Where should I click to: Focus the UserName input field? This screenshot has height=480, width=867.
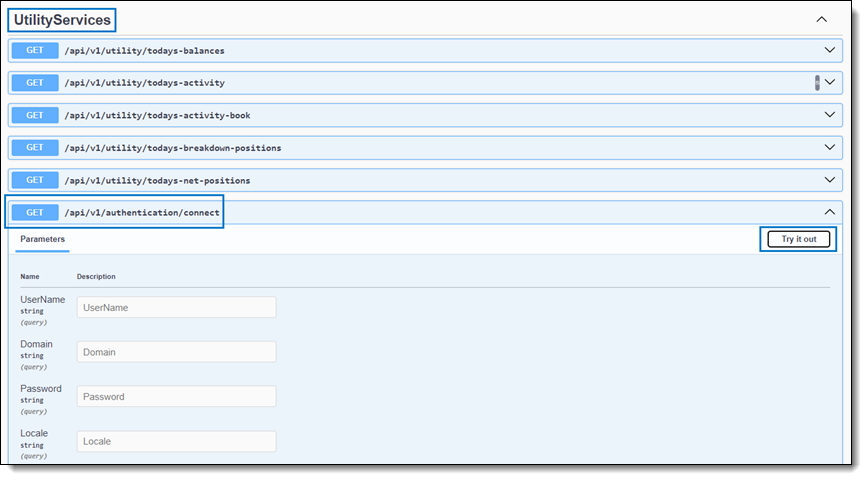[x=176, y=307]
